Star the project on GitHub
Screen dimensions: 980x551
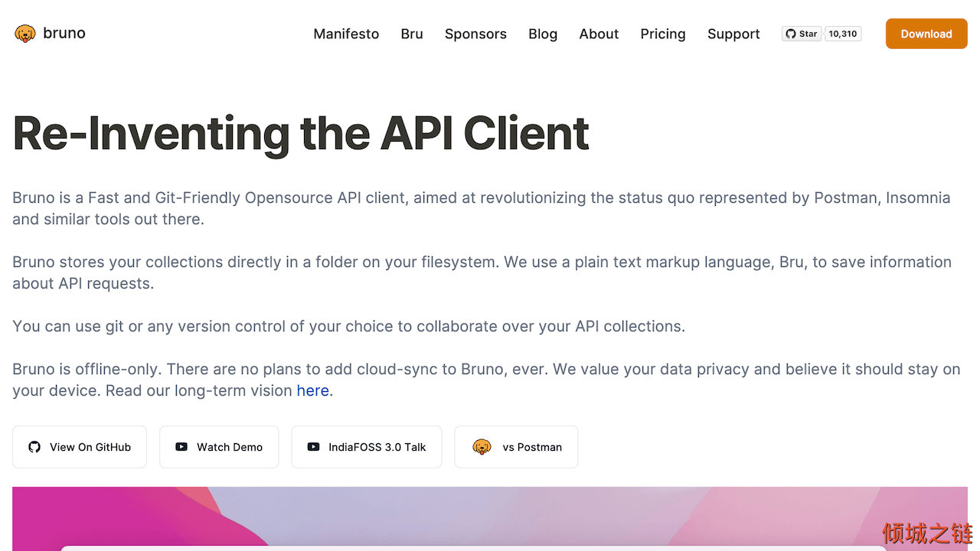pyautogui.click(x=802, y=34)
